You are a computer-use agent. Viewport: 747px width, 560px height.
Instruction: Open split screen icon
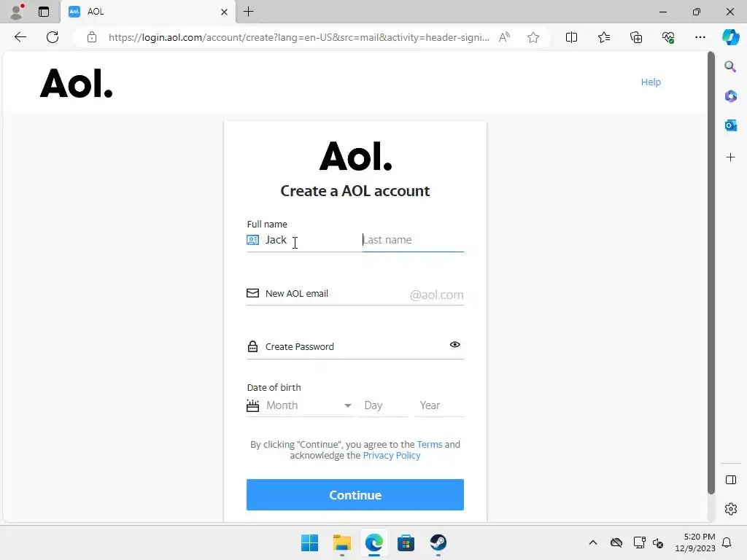pyautogui.click(x=571, y=37)
